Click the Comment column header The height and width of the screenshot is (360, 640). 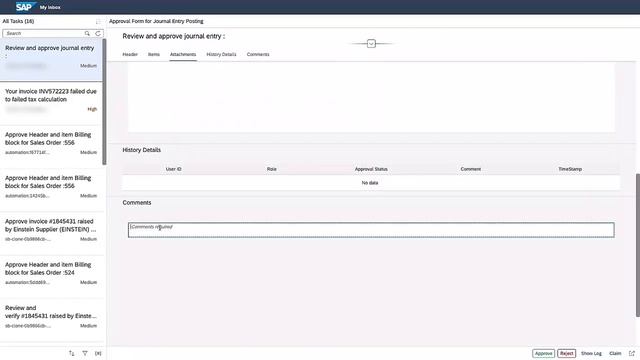coord(471,169)
